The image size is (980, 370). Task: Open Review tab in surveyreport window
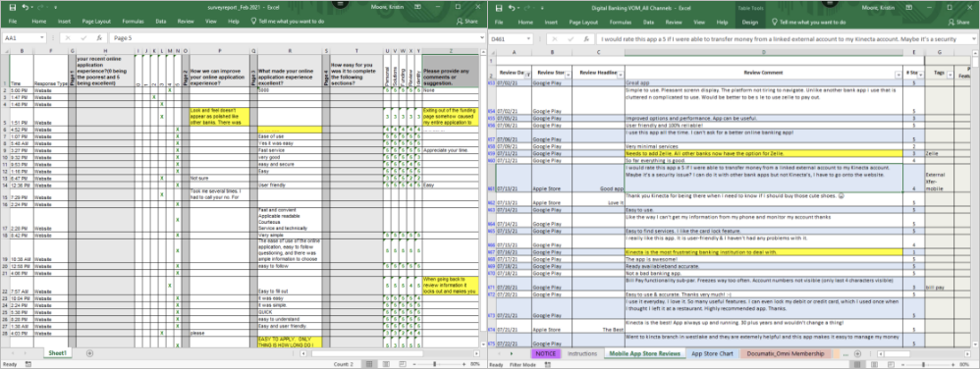click(186, 22)
